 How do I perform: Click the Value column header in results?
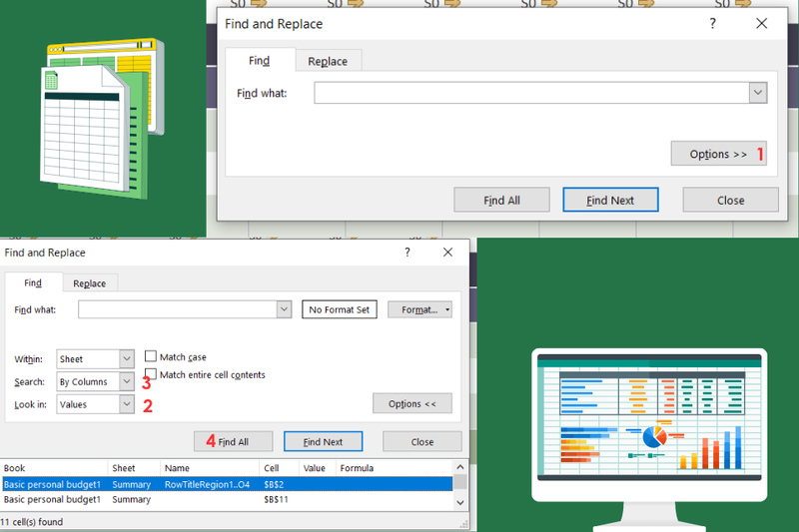tap(317, 468)
